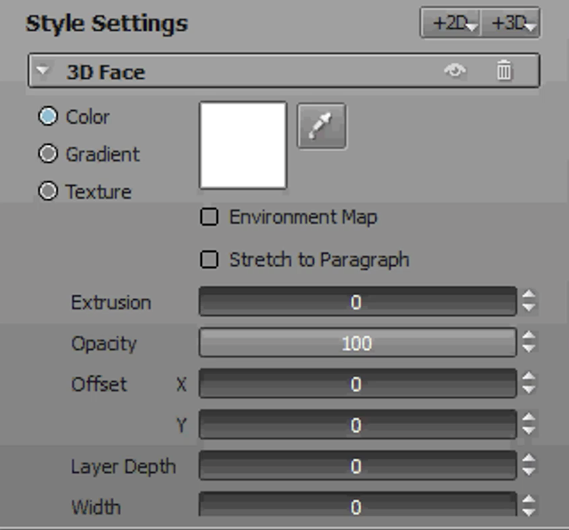Delete the 3D Face style with trash icon
This screenshot has width=569, height=530.
(x=504, y=70)
